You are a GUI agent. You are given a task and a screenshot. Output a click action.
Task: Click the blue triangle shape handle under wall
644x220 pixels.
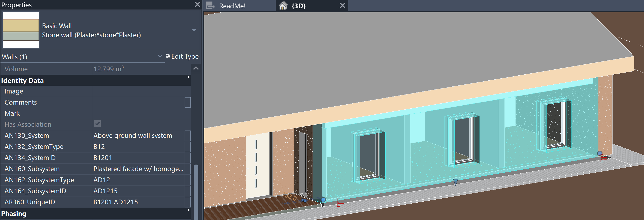[x=455, y=182]
